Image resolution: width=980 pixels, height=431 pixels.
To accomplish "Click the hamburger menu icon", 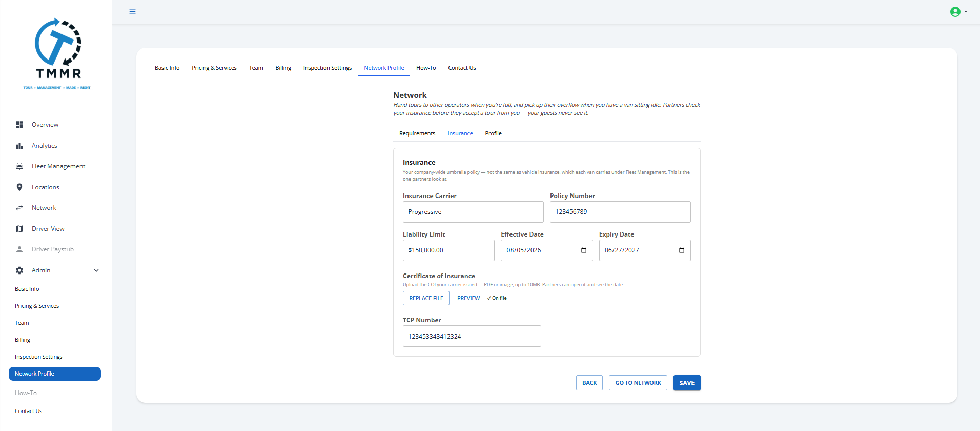I will pos(132,11).
